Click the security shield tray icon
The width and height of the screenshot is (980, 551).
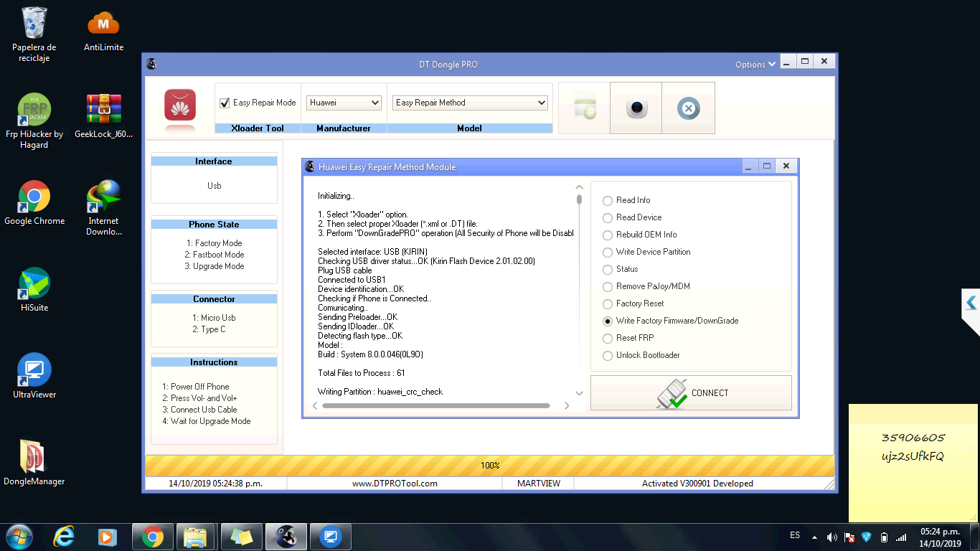point(867,537)
